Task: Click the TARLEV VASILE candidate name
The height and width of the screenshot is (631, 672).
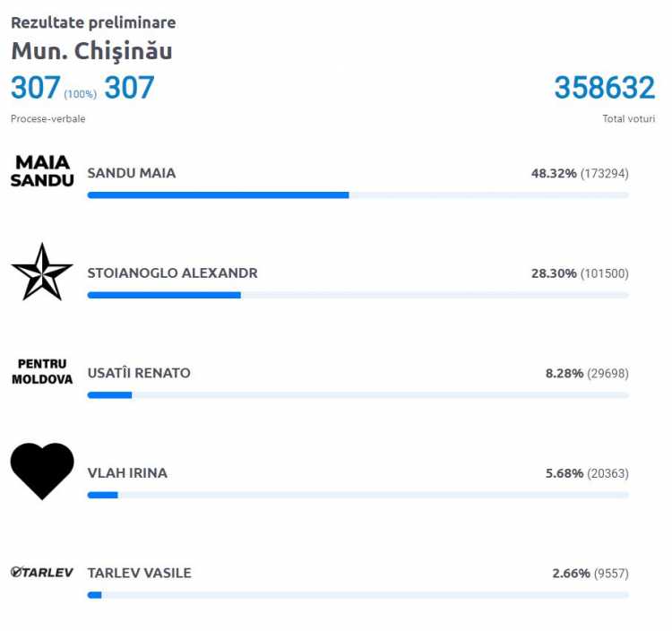Action: pos(139,573)
